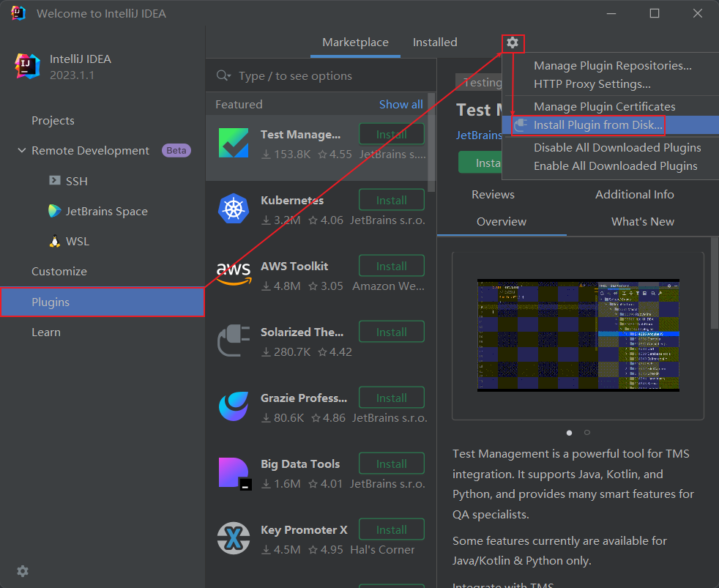Open the Reviews tab
This screenshot has height=588, width=719.
(x=493, y=195)
